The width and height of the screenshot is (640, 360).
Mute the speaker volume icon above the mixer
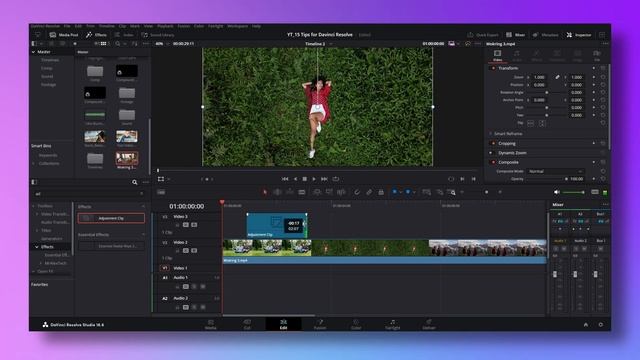tap(557, 192)
